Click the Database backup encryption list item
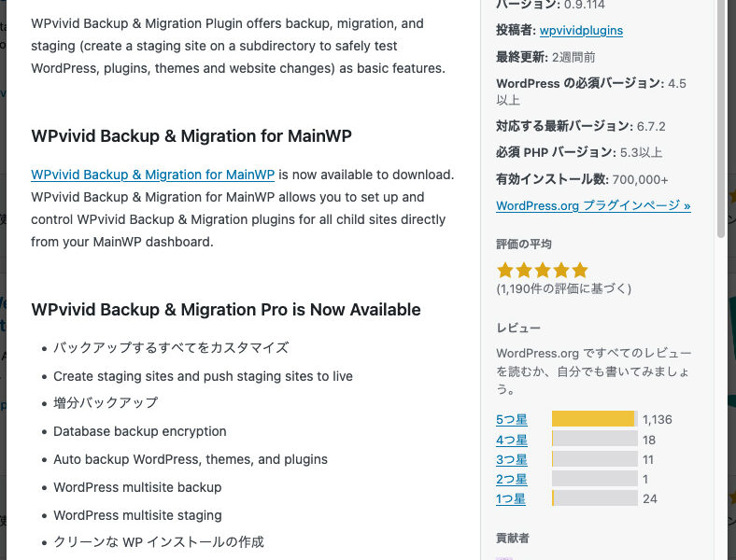 pyautogui.click(x=140, y=431)
